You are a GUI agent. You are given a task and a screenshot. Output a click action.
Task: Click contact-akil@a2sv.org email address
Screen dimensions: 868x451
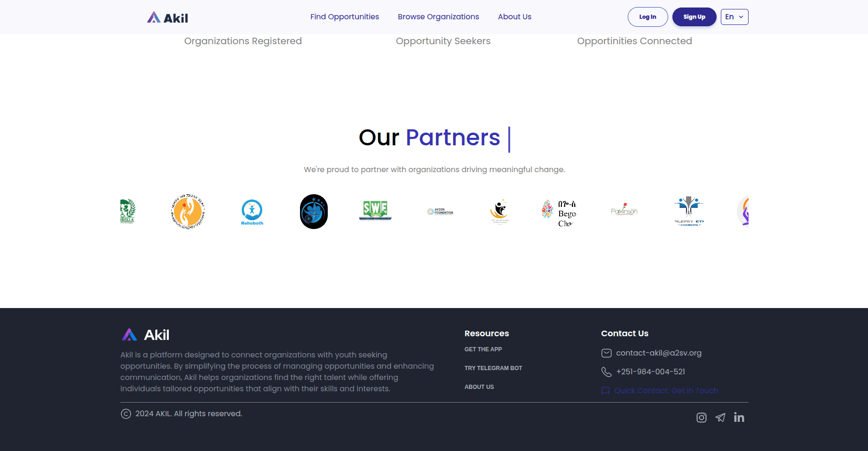click(659, 353)
